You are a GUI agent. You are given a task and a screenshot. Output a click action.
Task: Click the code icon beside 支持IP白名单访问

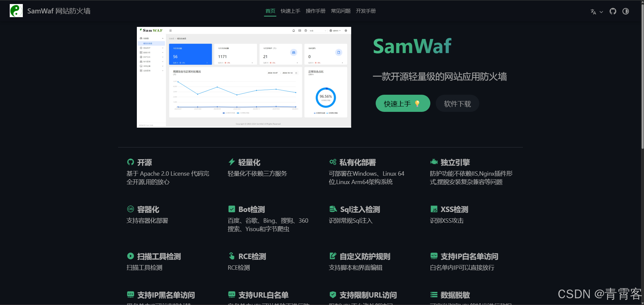(434, 256)
